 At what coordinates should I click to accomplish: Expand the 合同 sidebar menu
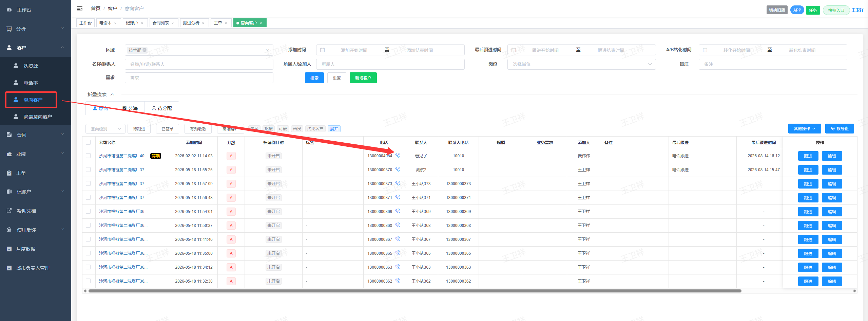click(36, 135)
